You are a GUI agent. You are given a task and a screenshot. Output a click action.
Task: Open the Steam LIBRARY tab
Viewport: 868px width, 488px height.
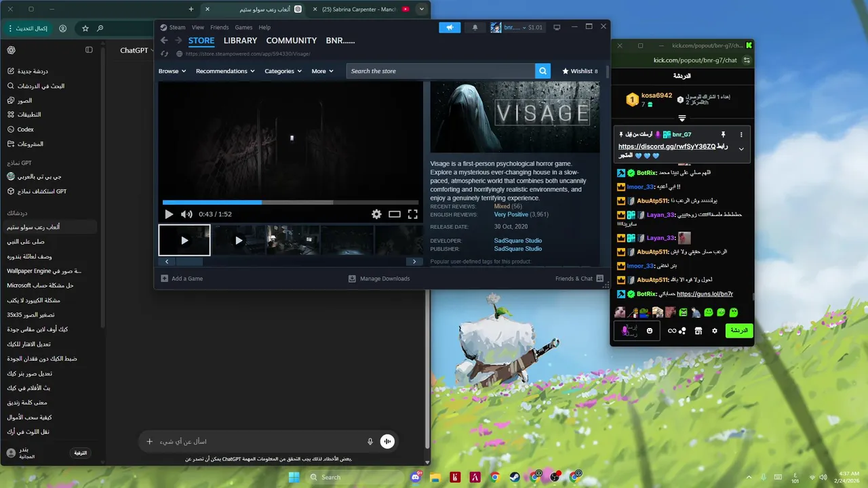pos(241,41)
